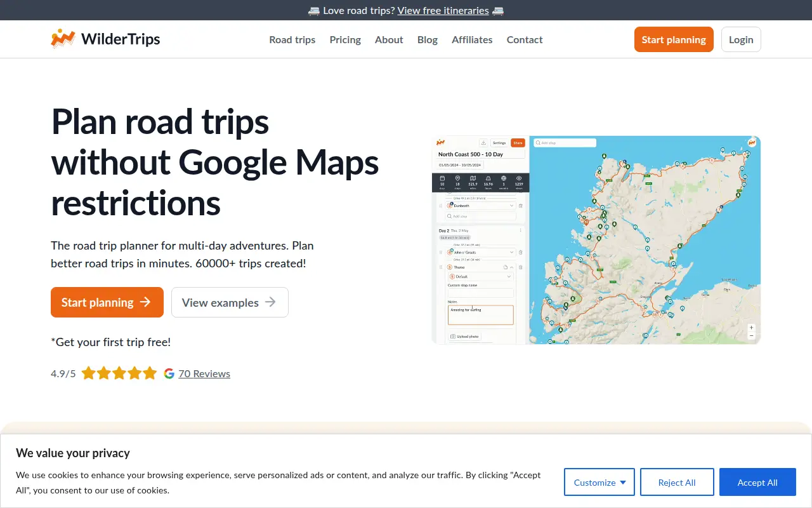
Task: Open the Affiliates page
Action: click(x=472, y=39)
